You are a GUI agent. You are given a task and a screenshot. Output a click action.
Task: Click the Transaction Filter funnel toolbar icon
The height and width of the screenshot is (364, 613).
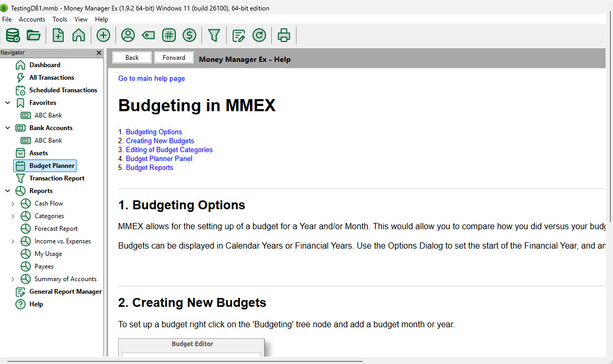click(x=214, y=35)
